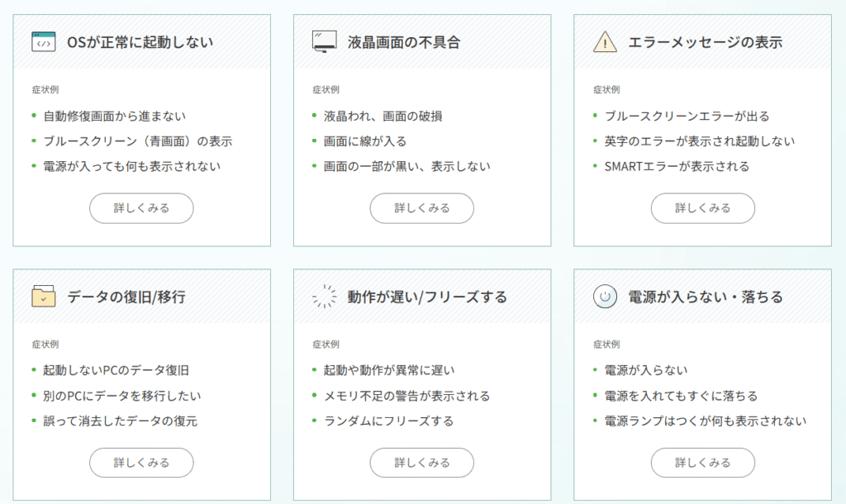The image size is (846, 504).
Task: Open 詳しくみる under 動作が遅い/フリーズする
Action: 422,463
